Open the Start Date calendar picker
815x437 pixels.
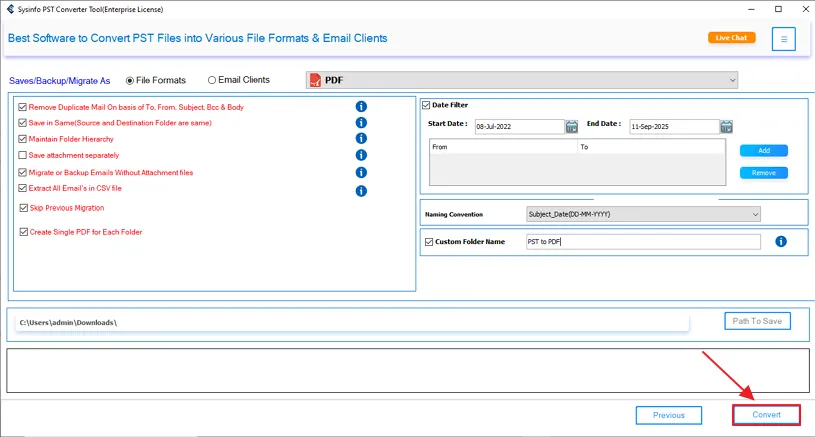pyautogui.click(x=572, y=127)
